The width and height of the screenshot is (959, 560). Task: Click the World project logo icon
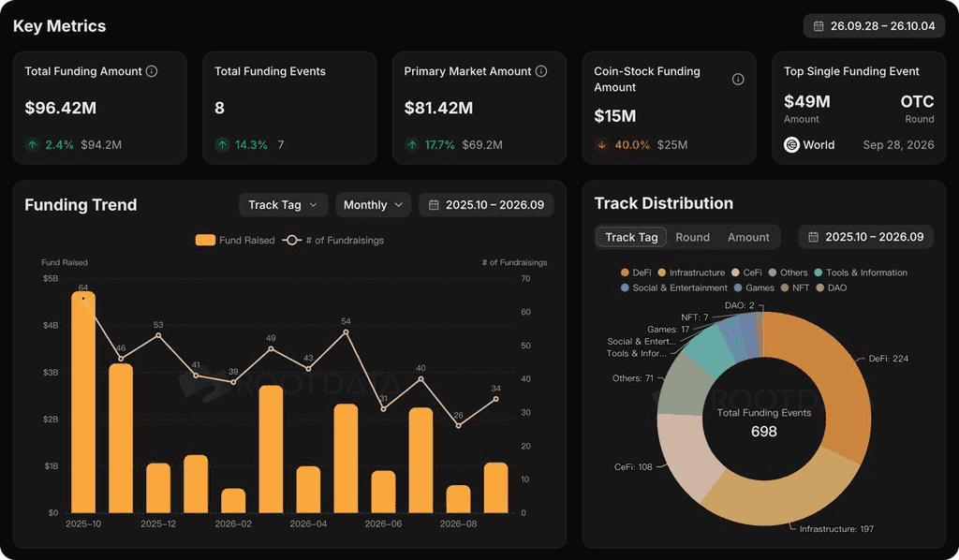[x=791, y=145]
